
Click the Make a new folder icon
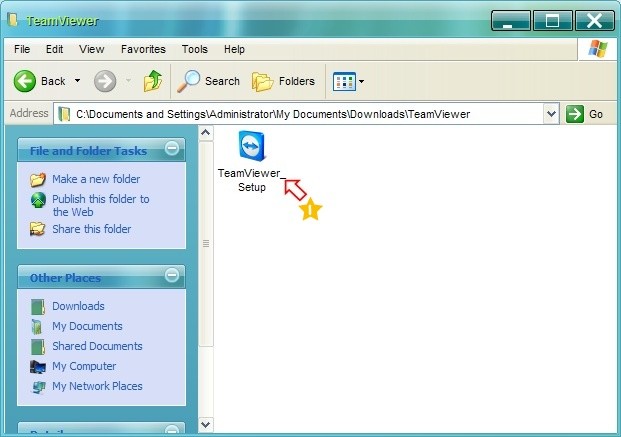(x=38, y=179)
